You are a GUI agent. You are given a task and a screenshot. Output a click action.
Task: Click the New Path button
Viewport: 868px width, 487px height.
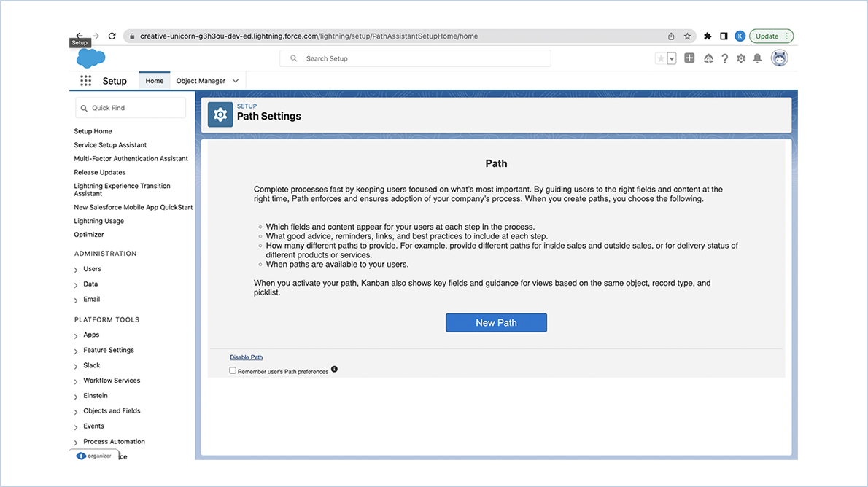(x=496, y=322)
